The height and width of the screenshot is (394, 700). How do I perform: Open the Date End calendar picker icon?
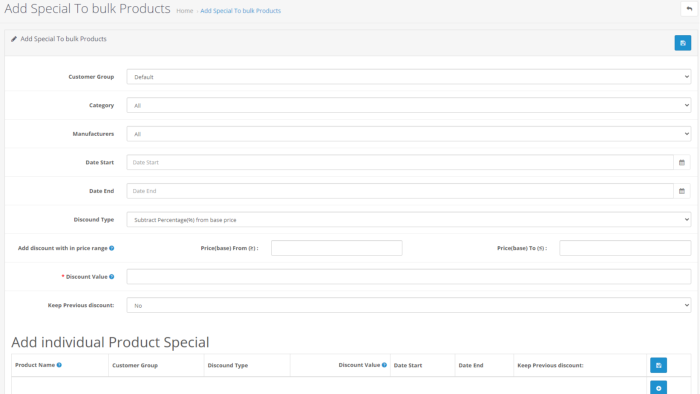pyautogui.click(x=682, y=191)
